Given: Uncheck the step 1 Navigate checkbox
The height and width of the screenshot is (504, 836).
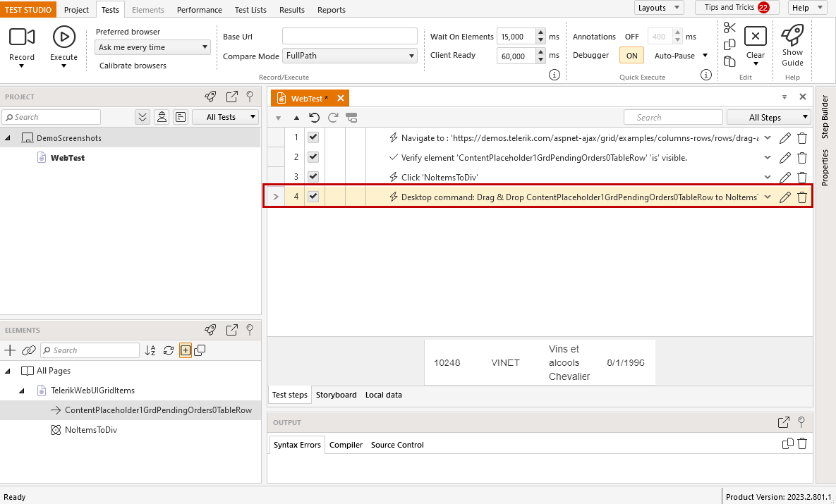Looking at the screenshot, I should click(313, 137).
